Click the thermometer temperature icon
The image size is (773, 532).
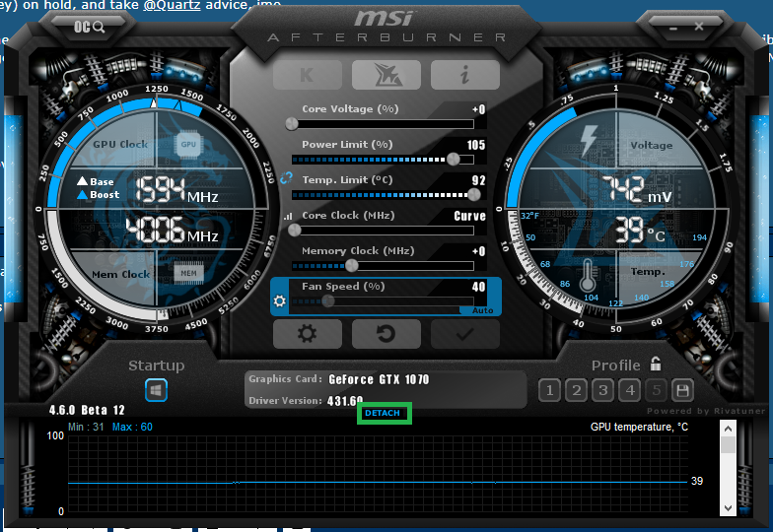click(x=588, y=276)
